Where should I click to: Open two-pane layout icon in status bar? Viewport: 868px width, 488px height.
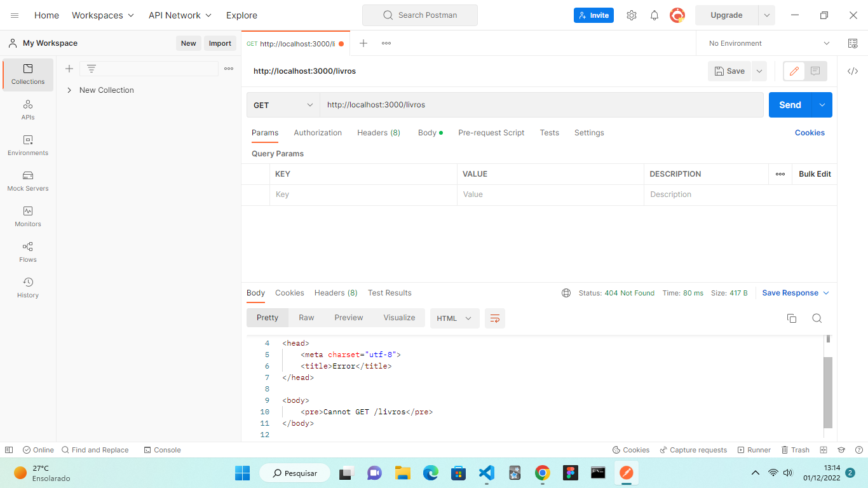(x=824, y=450)
